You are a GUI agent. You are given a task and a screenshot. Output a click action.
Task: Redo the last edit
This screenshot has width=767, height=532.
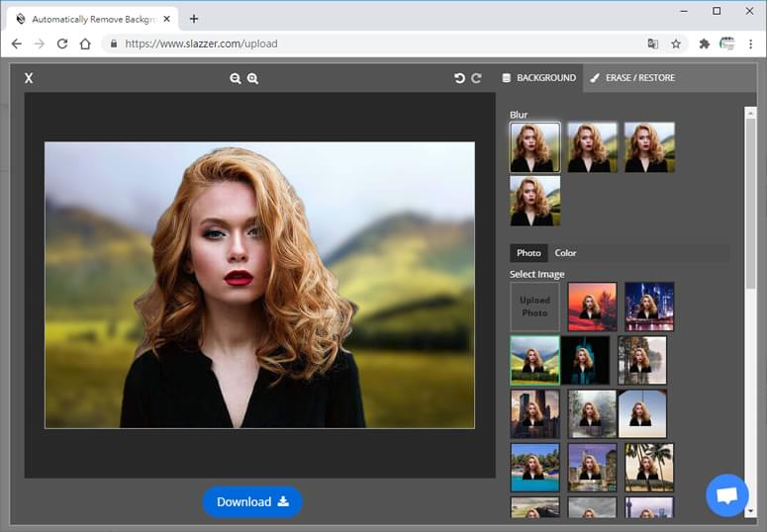click(476, 78)
